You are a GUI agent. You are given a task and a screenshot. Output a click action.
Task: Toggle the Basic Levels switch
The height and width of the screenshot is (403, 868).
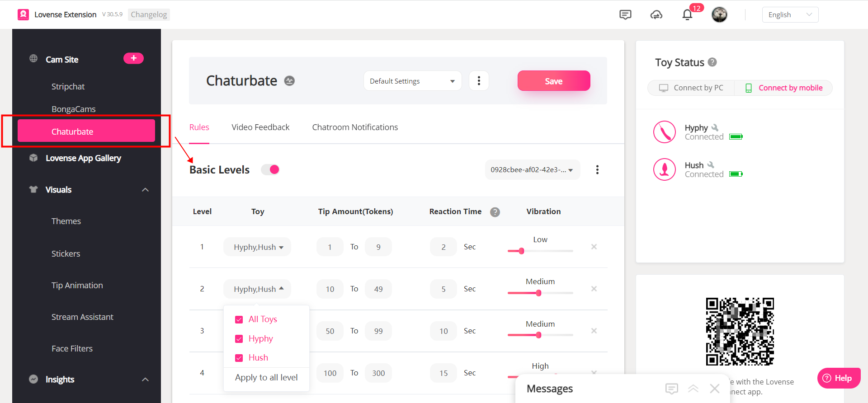(x=270, y=169)
